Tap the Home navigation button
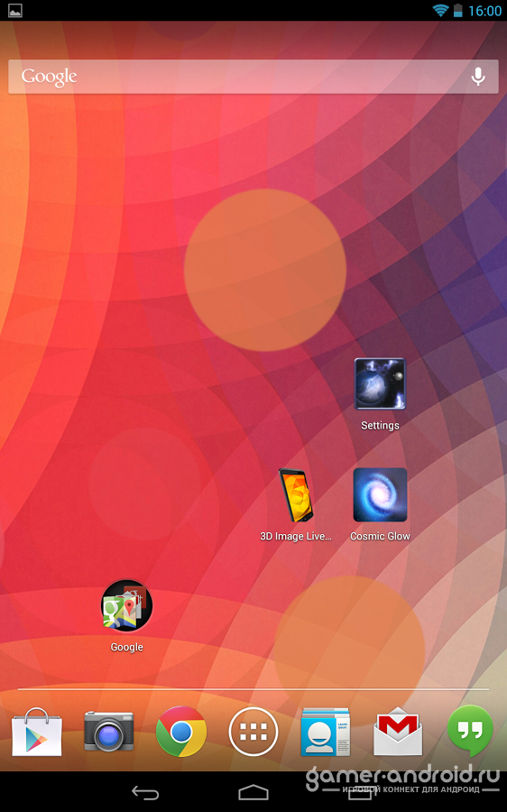Viewport: 507px width, 812px height. click(x=253, y=792)
